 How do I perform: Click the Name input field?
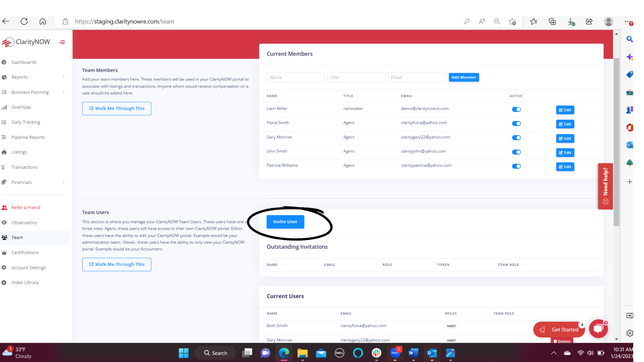click(x=296, y=77)
